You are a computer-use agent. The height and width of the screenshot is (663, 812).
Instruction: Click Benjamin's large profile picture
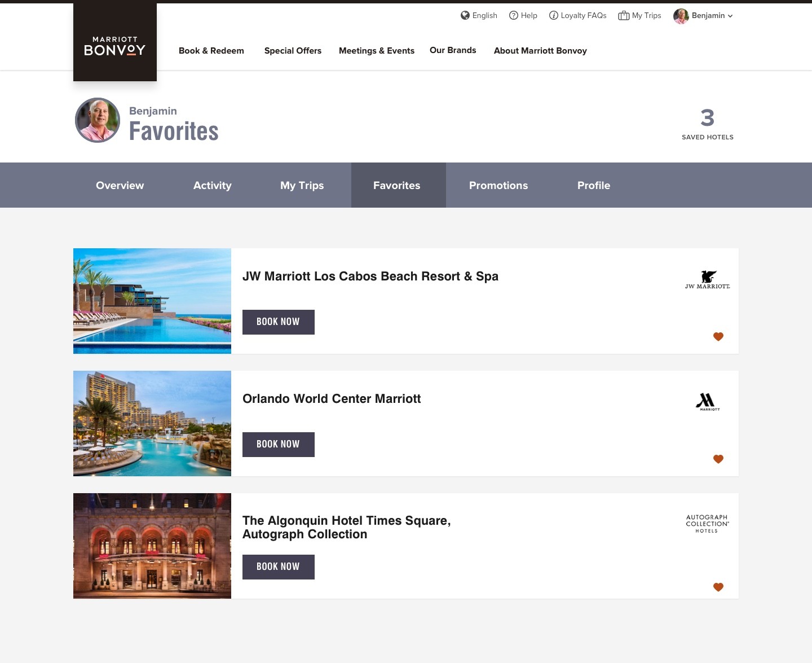[98, 120]
